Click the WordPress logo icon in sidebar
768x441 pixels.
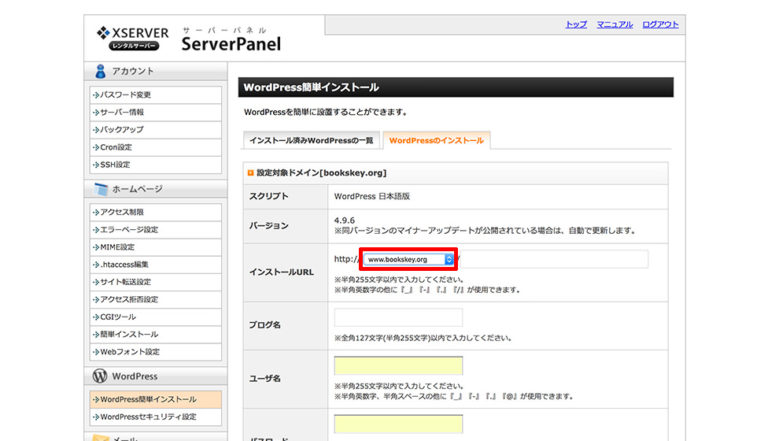tap(100, 376)
